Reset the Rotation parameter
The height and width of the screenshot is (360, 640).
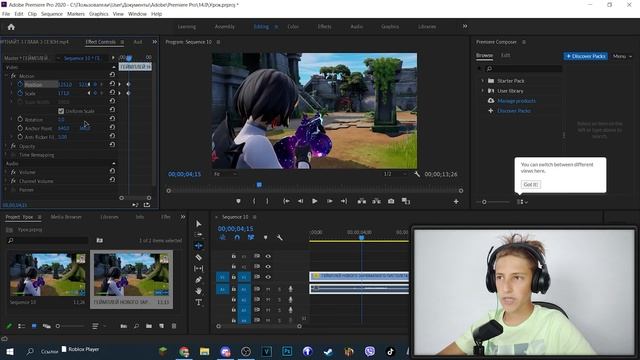click(x=112, y=119)
